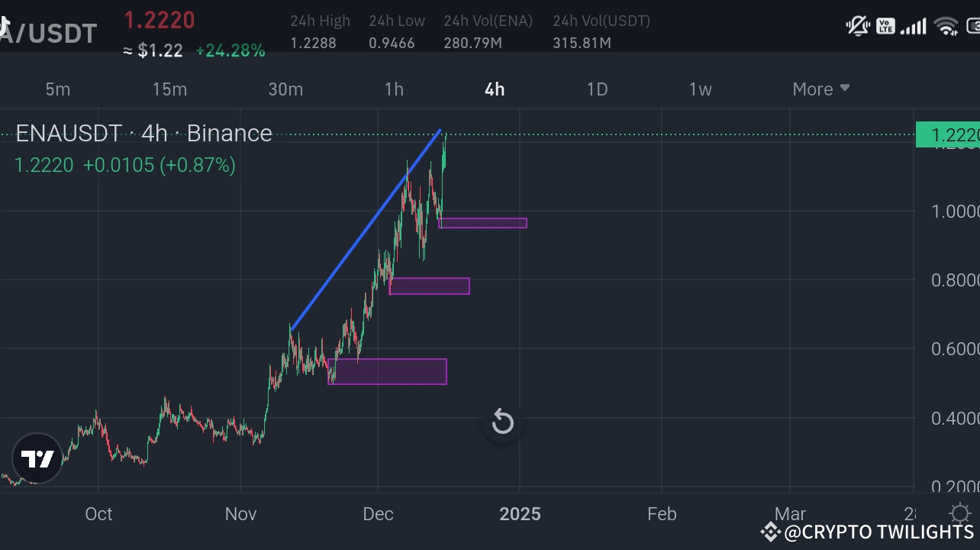Tap the VoLTE icon in the status bar
The height and width of the screenshot is (550, 980).
[885, 25]
